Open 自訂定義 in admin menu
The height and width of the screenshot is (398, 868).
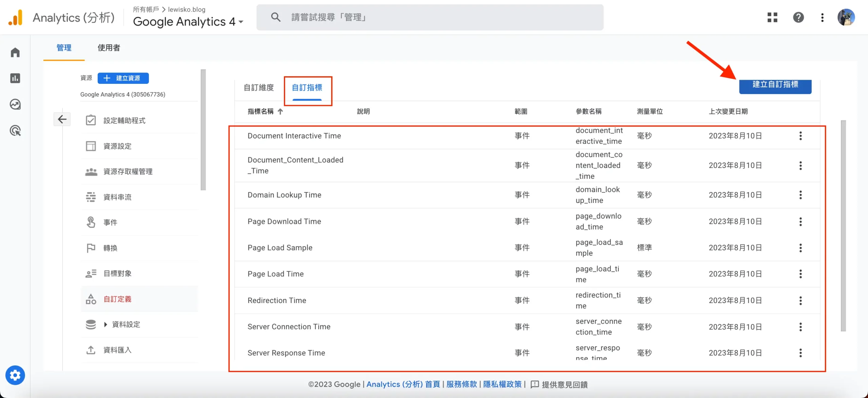(x=139, y=299)
